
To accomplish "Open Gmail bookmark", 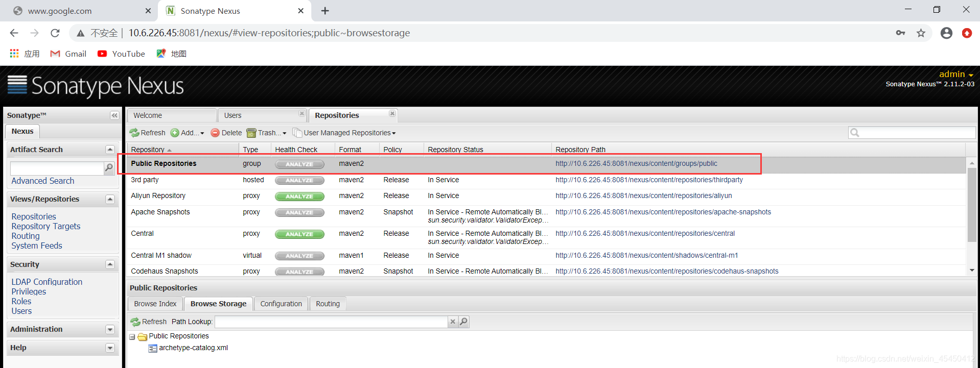I will (68, 54).
